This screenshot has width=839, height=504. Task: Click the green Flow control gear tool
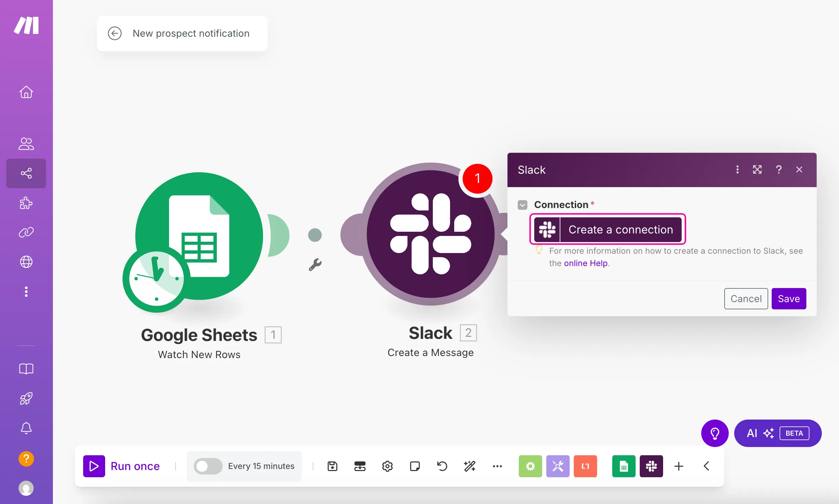(x=530, y=466)
